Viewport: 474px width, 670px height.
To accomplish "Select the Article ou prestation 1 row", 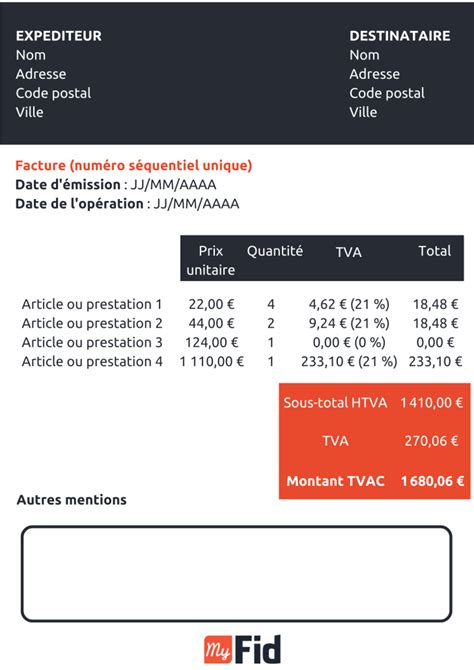I will [242, 304].
